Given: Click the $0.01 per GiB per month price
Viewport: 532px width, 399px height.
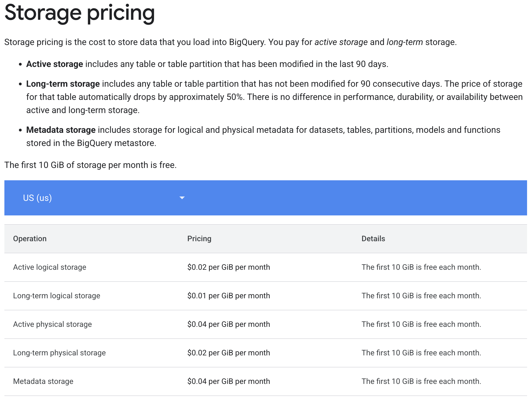Looking at the screenshot, I should (228, 296).
